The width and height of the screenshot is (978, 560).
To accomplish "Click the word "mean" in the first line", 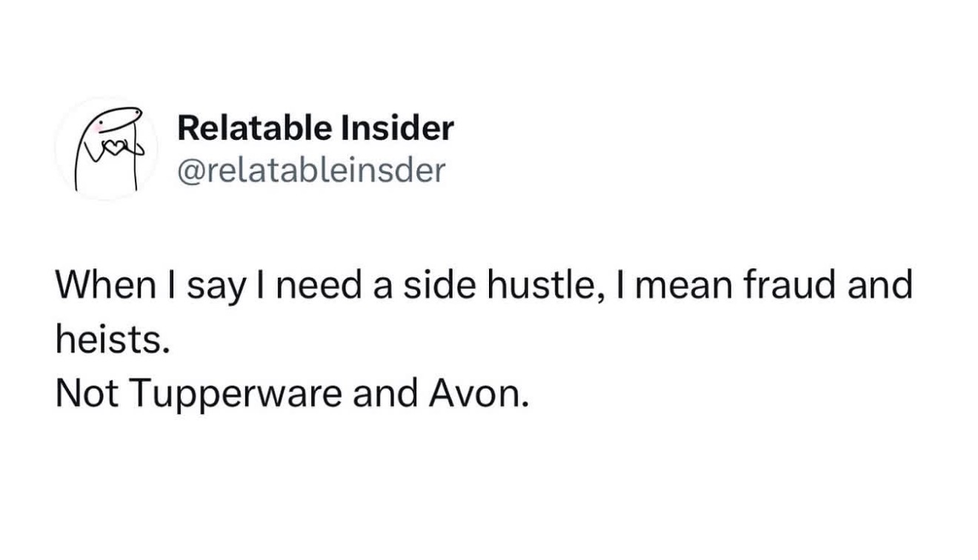I will click(679, 285).
